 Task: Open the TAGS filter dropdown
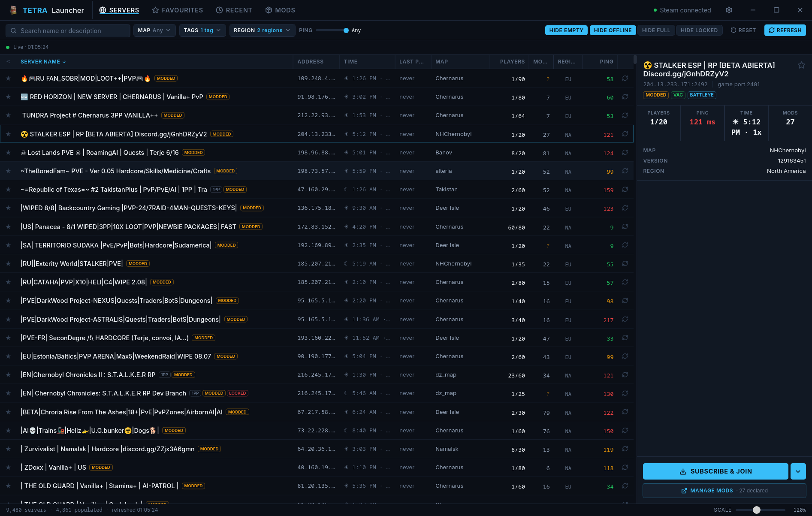202,30
